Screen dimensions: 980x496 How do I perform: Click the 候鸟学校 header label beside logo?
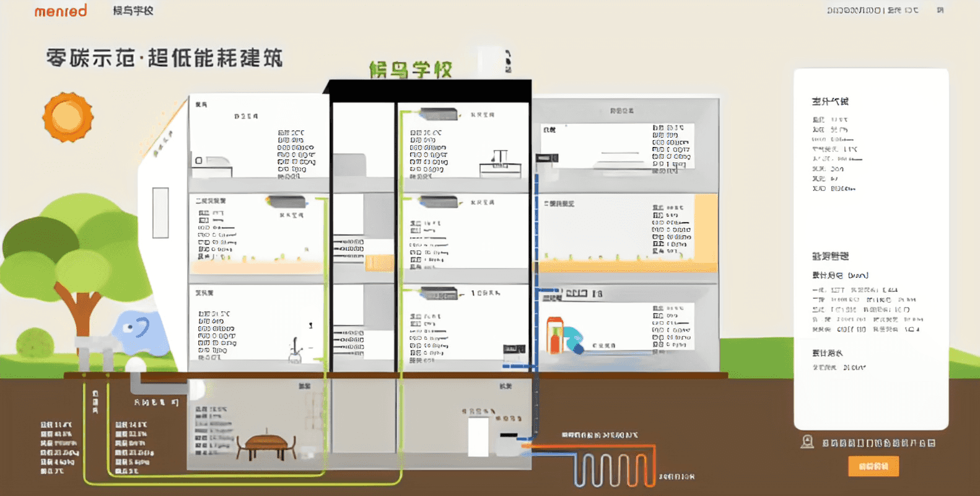(x=133, y=11)
